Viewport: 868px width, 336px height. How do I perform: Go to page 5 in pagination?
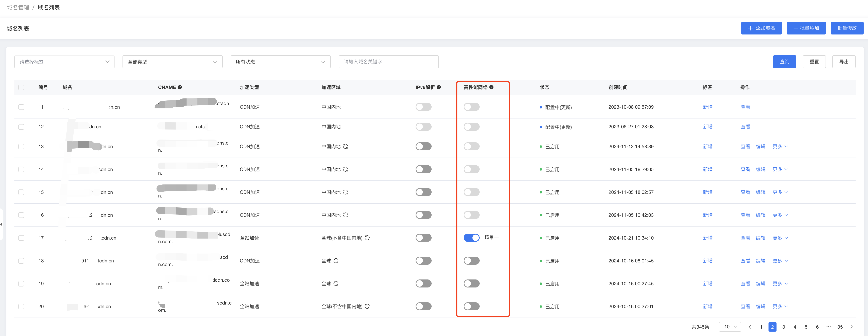(806, 327)
